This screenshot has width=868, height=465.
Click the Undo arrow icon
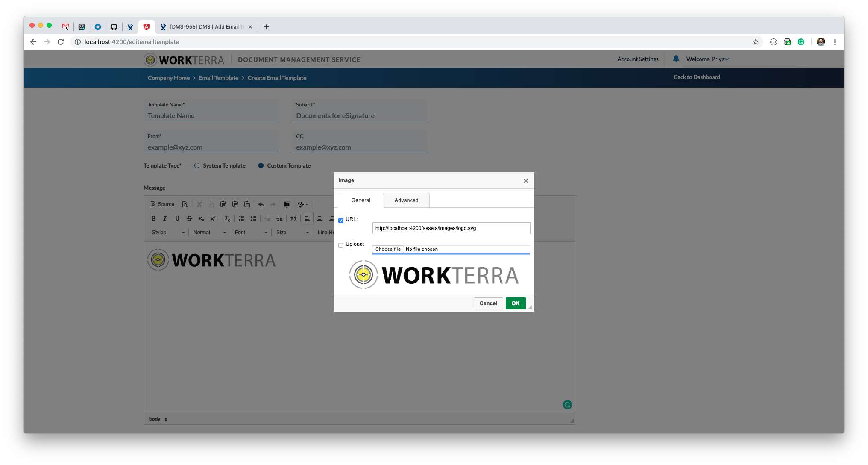click(261, 204)
